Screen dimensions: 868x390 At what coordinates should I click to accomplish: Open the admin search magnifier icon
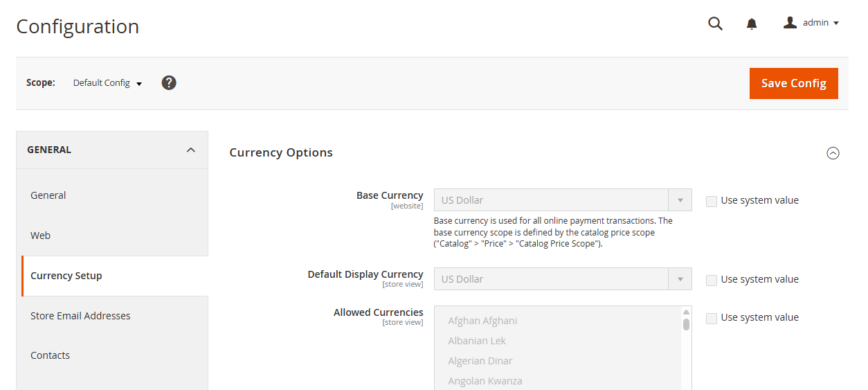coord(715,24)
